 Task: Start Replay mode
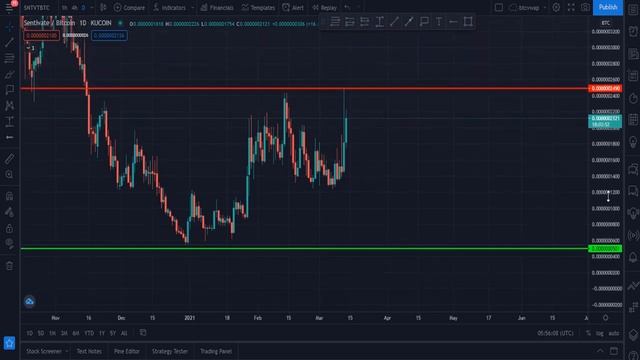point(324,7)
